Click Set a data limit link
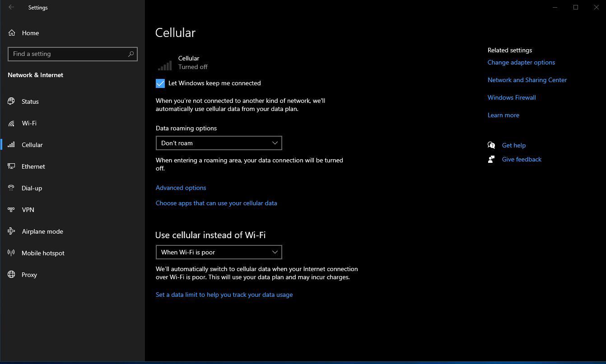This screenshot has width=606, height=364. click(224, 295)
